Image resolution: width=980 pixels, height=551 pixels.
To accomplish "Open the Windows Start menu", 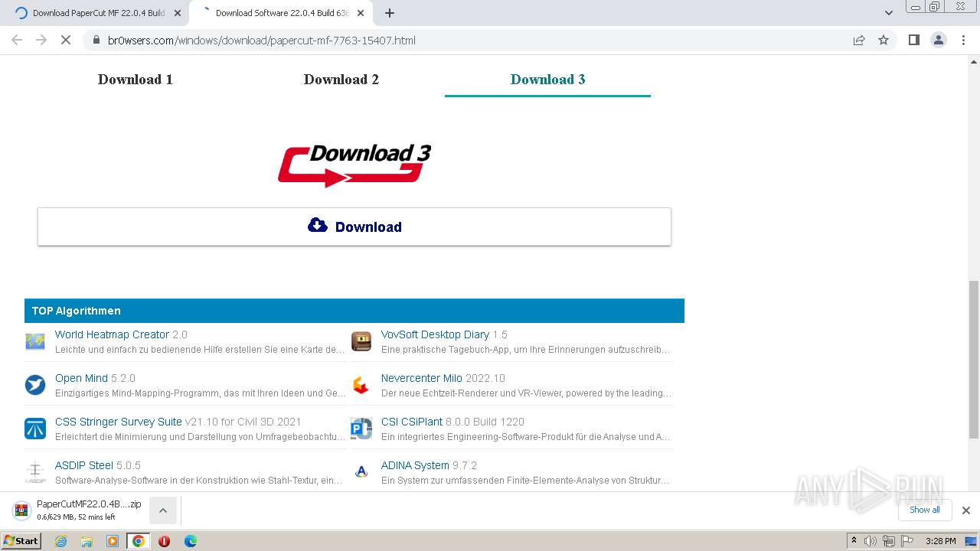I will tap(21, 541).
